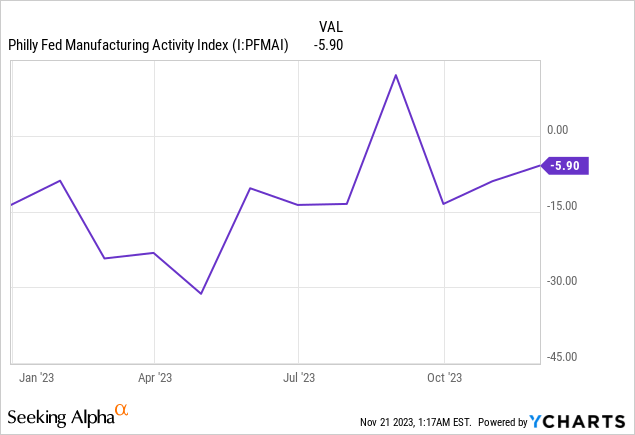The height and width of the screenshot is (435, 635).
Task: Click the line's starting point at the left edge
Action: point(12,205)
